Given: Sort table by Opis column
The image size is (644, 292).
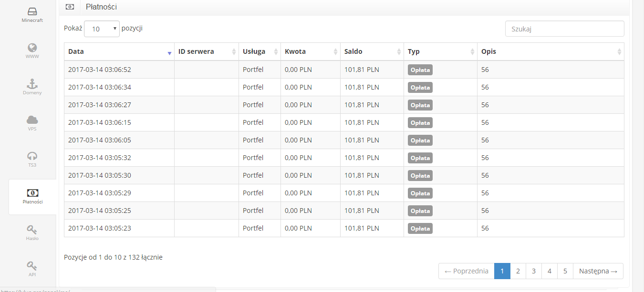Looking at the screenshot, I should tap(550, 51).
